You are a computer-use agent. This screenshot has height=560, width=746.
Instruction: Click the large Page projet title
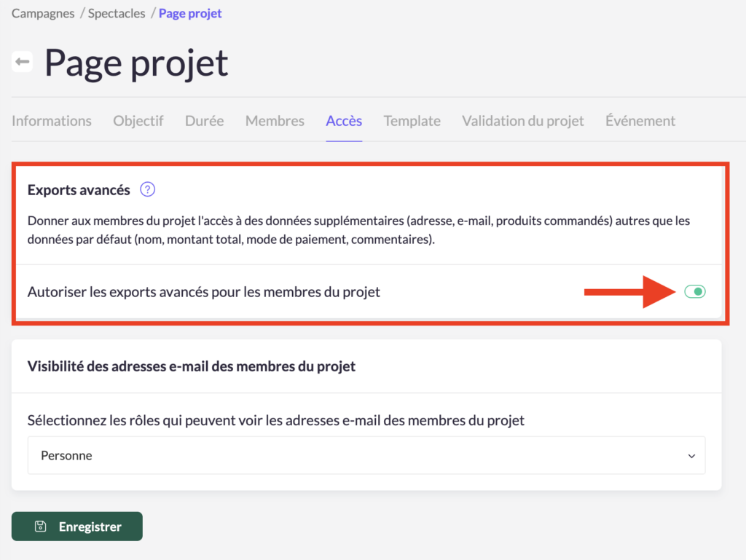[x=136, y=63]
